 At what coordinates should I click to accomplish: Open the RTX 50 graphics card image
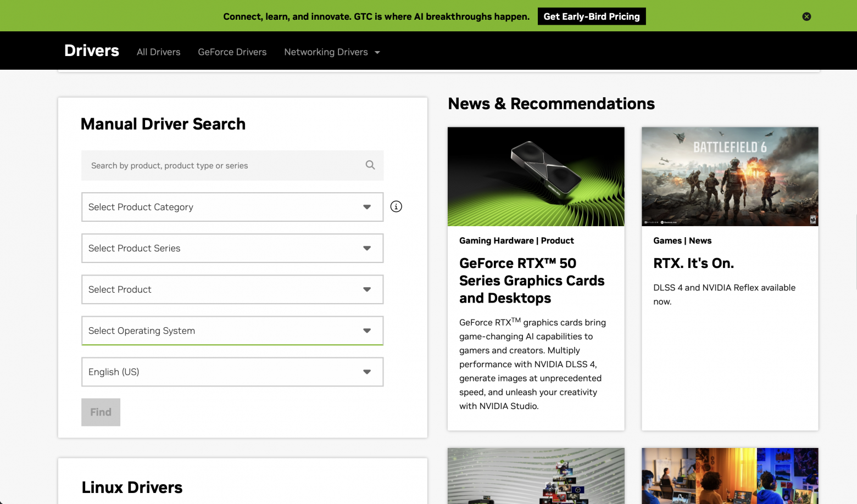point(536,176)
